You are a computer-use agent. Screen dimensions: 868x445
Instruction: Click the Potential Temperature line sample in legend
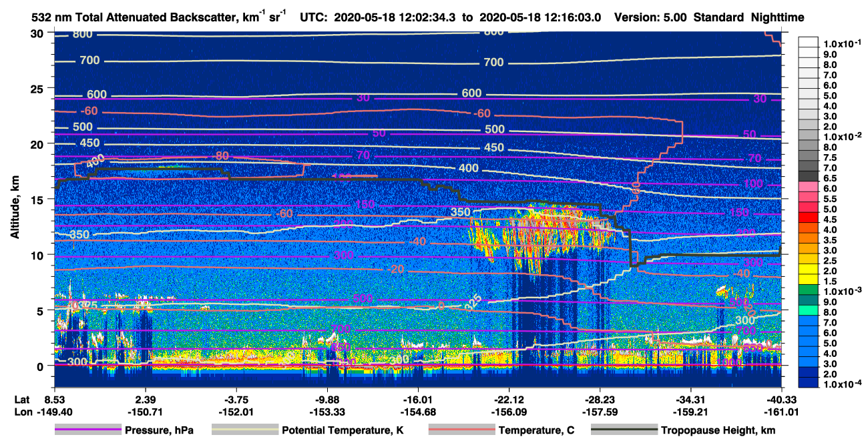[244, 430]
